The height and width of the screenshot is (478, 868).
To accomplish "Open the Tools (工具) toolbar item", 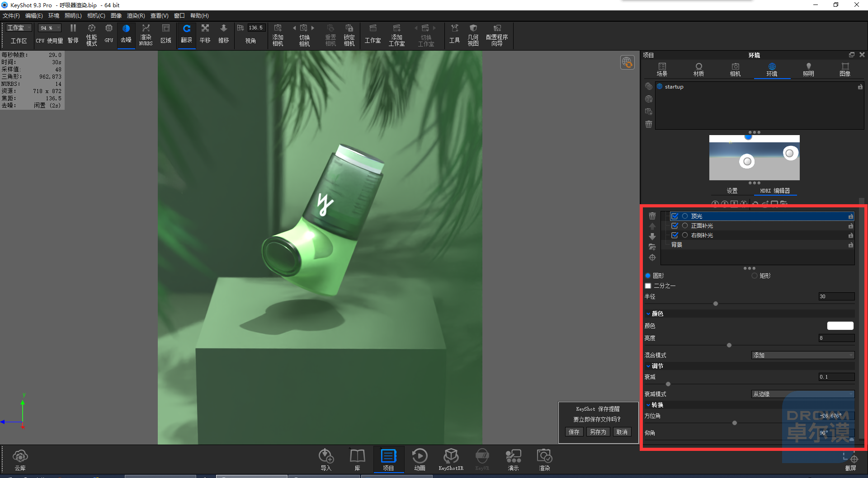I will pyautogui.click(x=455, y=34).
